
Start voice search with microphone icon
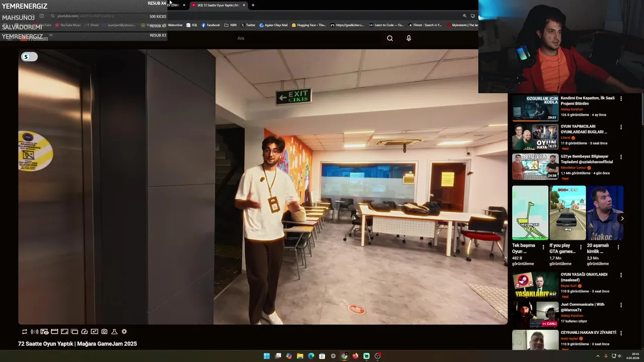[409, 38]
